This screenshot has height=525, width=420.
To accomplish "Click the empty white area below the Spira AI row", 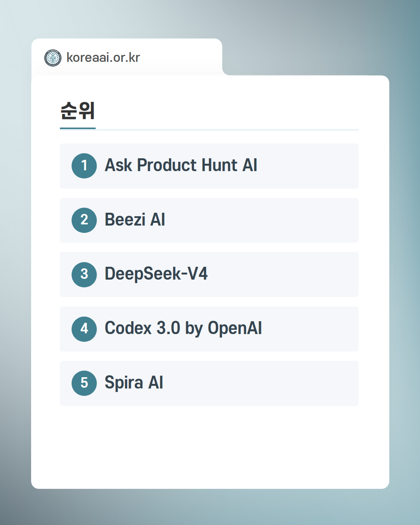I will pos(210,447).
